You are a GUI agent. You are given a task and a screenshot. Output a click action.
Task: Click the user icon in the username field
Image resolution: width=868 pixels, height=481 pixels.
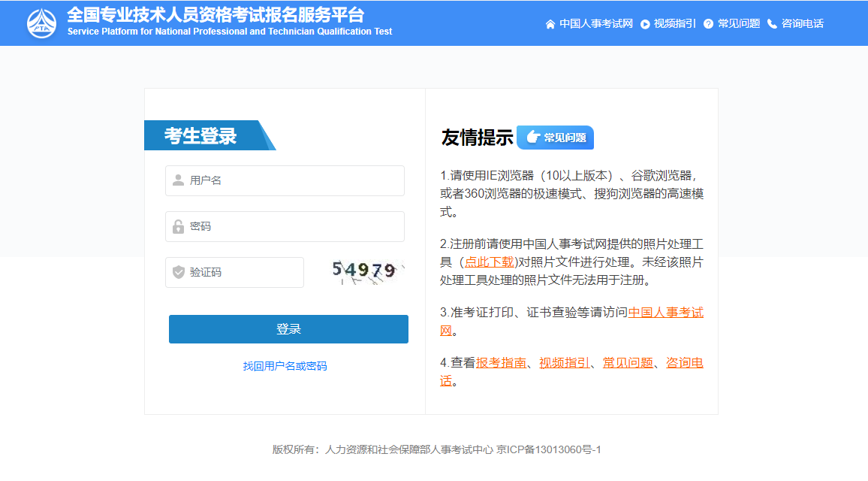pos(178,180)
